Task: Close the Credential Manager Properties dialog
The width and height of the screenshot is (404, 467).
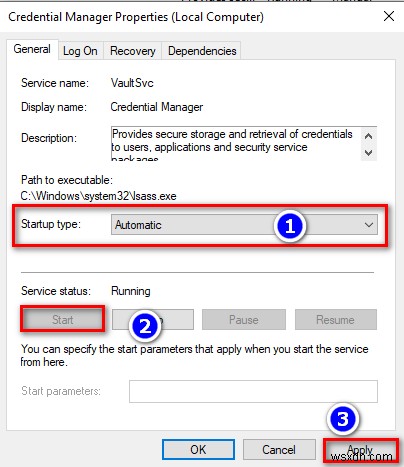Action: 389,16
